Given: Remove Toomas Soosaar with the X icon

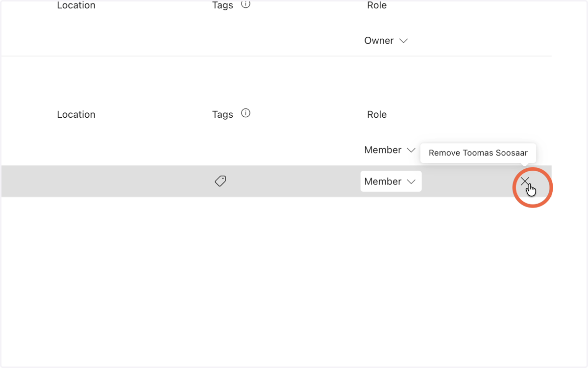Looking at the screenshot, I should 525,182.
